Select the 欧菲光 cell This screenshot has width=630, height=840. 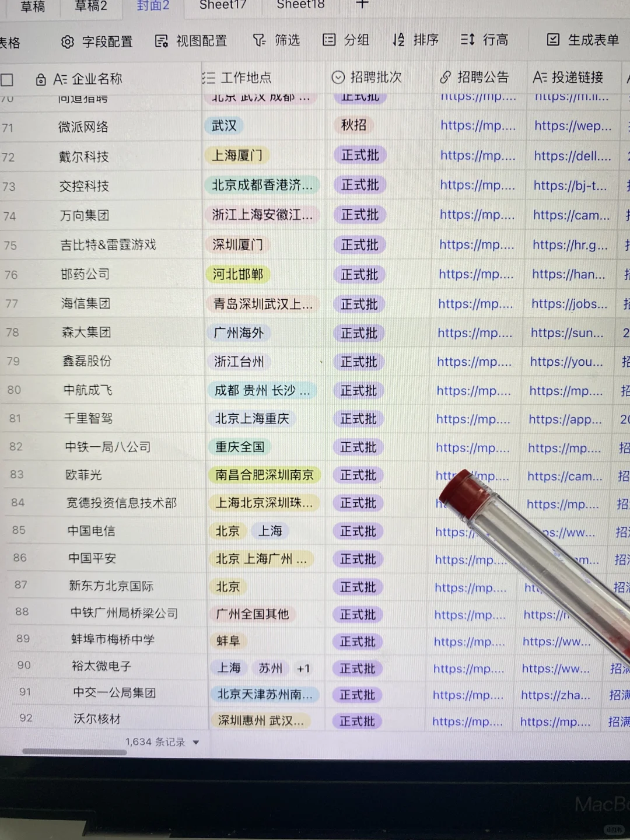tap(83, 475)
